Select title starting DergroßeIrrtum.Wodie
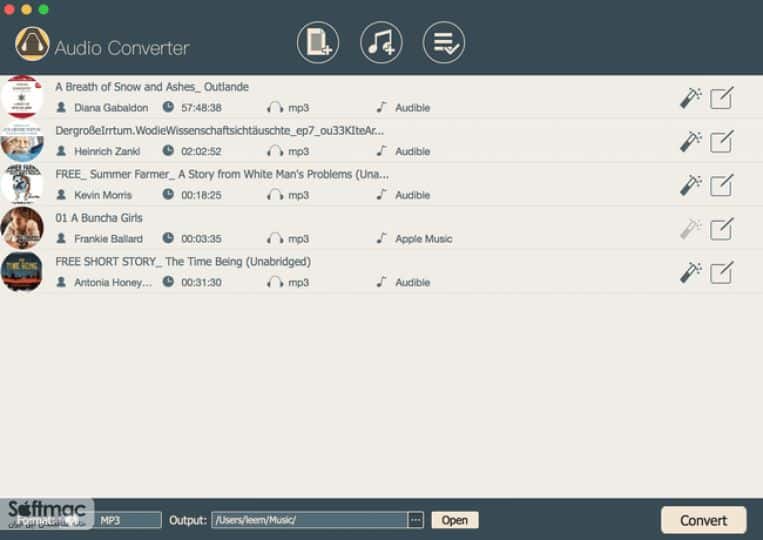 tap(219, 131)
